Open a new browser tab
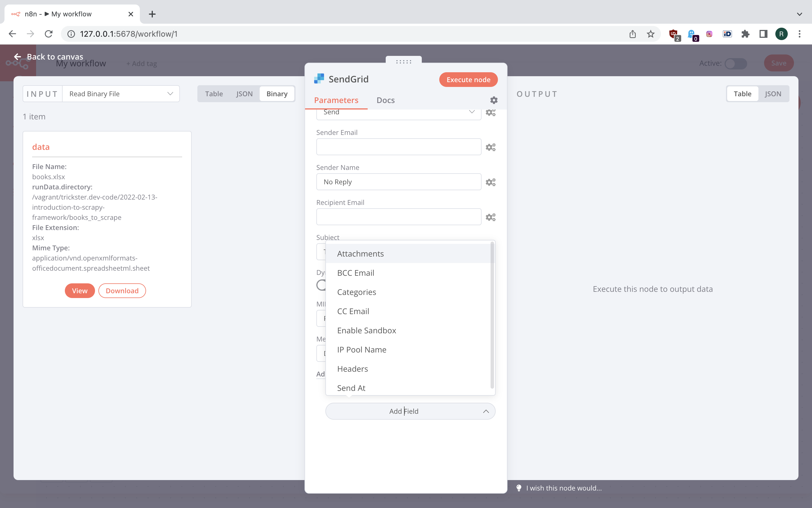Image resolution: width=812 pixels, height=508 pixels. coord(152,14)
